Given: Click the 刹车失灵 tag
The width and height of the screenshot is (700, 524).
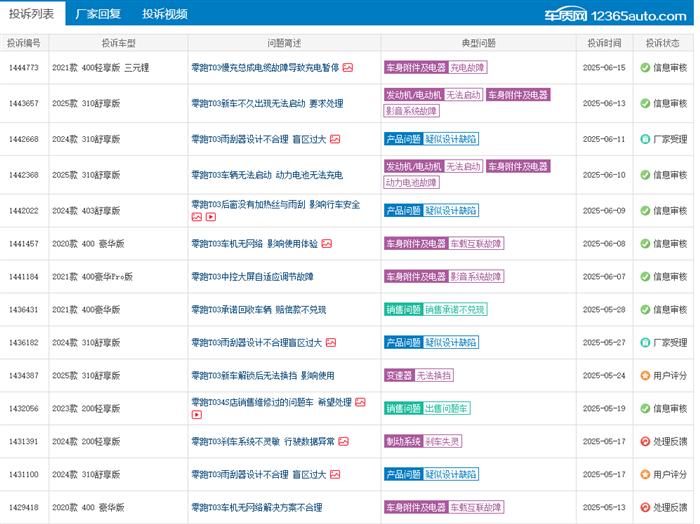Looking at the screenshot, I should point(442,441).
